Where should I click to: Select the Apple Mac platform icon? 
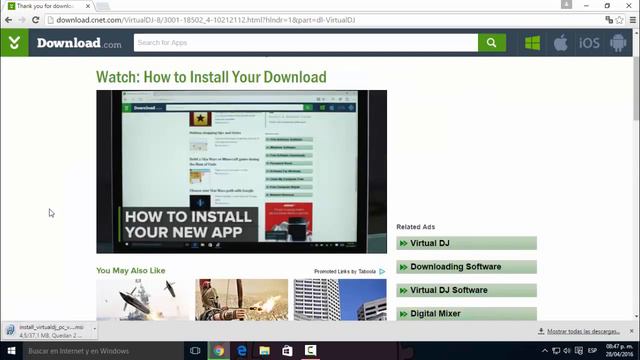(560, 43)
